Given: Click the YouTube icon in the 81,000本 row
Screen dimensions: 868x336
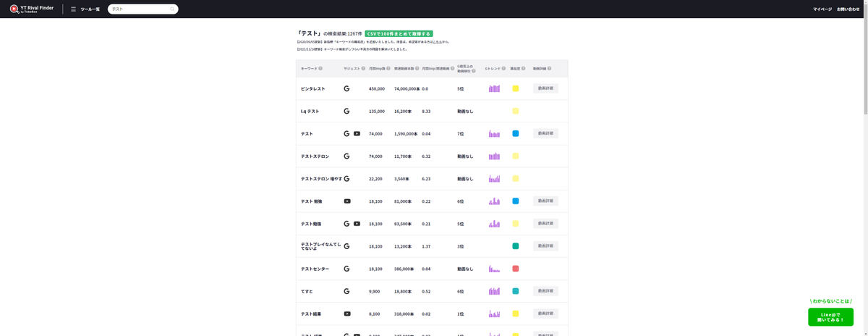Looking at the screenshot, I should coord(347,201).
